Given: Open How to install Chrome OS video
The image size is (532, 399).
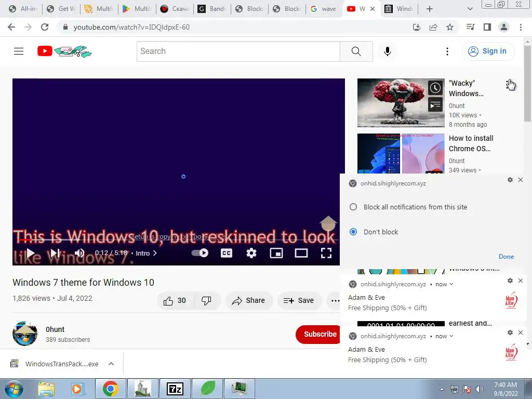Looking at the screenshot, I should pos(471,143).
